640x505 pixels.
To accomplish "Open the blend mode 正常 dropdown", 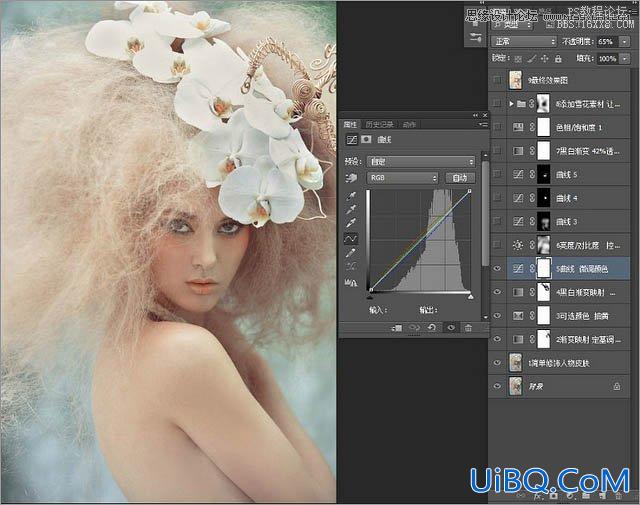I will pos(524,42).
